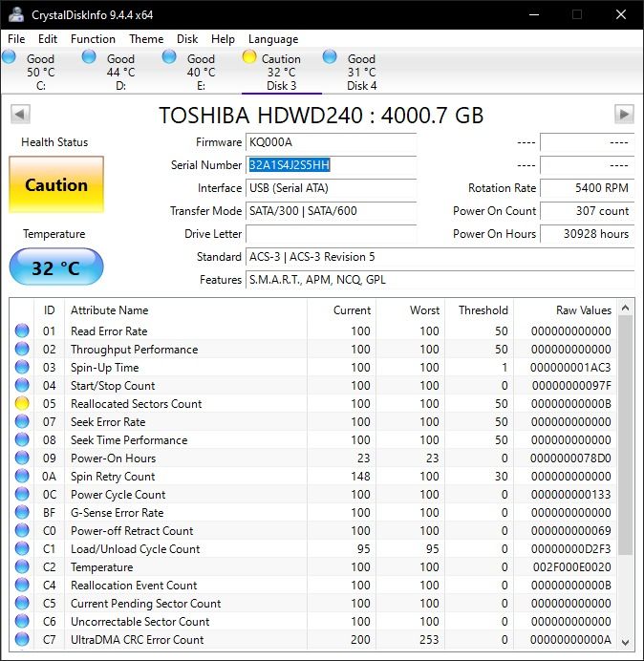Click status orb for Load/Unload Cycle Count
Viewport: 644px width, 661px height.
point(22,548)
